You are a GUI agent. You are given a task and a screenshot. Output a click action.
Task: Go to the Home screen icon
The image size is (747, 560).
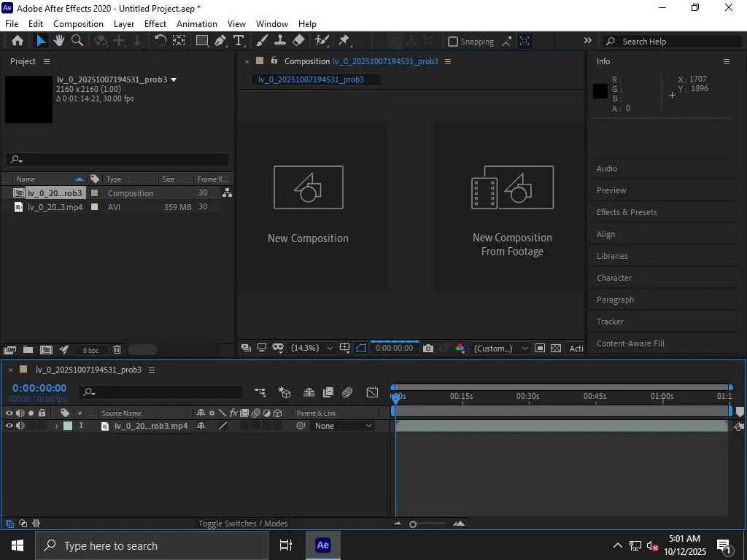(x=18, y=41)
